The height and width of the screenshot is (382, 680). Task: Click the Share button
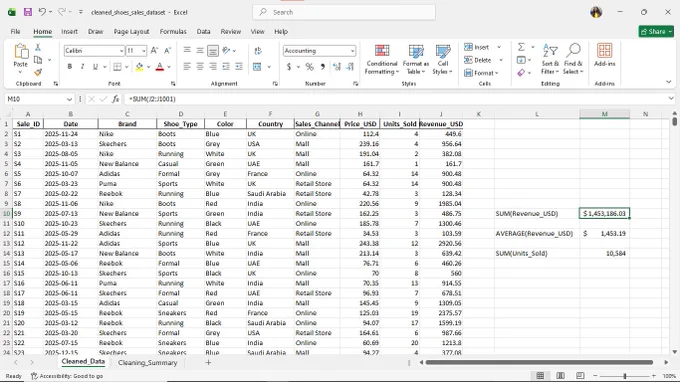point(656,32)
